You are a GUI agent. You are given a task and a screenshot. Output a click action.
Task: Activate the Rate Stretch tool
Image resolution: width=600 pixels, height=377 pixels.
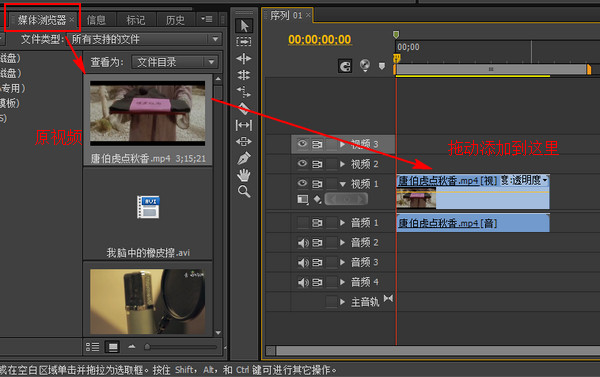point(244,92)
